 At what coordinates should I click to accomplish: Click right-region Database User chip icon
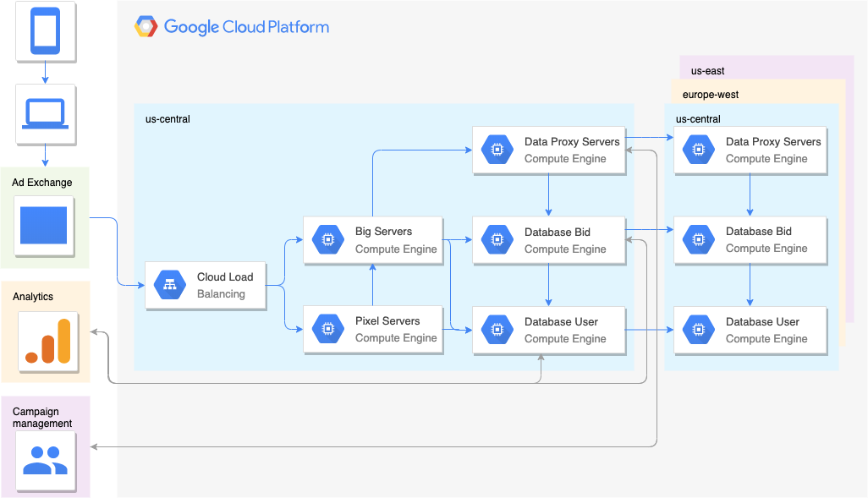point(699,329)
